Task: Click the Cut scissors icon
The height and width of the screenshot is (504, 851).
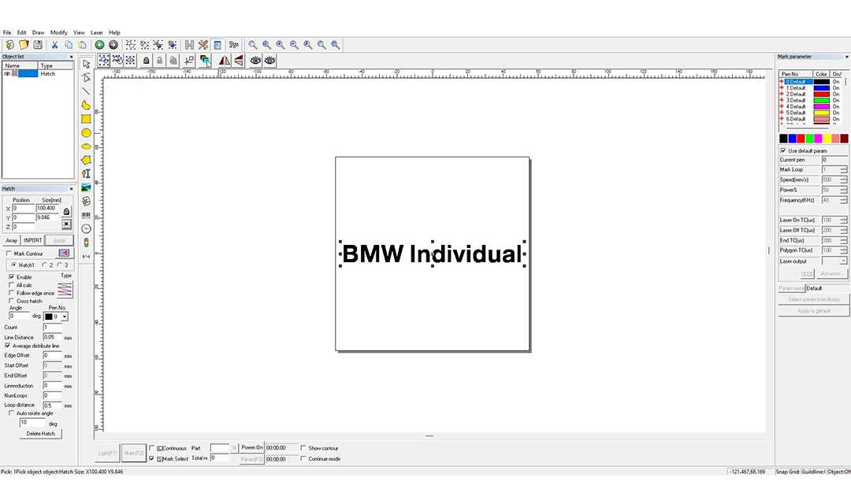Action: [55, 45]
